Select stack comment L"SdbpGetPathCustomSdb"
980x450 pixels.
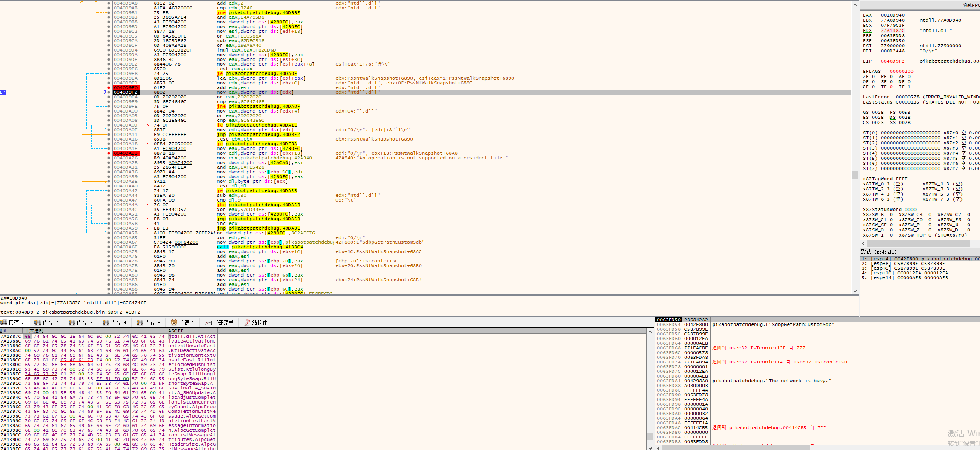pyautogui.click(x=773, y=324)
